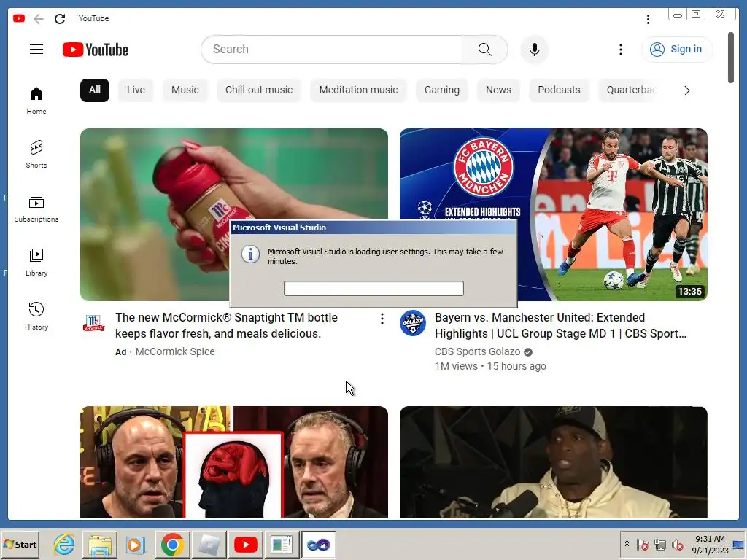
Task: Select the All filter chip
Action: pos(95,90)
